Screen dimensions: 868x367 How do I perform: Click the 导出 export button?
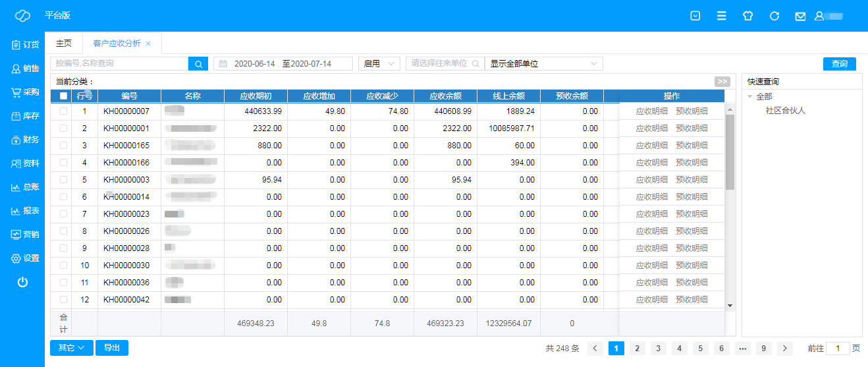pyautogui.click(x=112, y=348)
